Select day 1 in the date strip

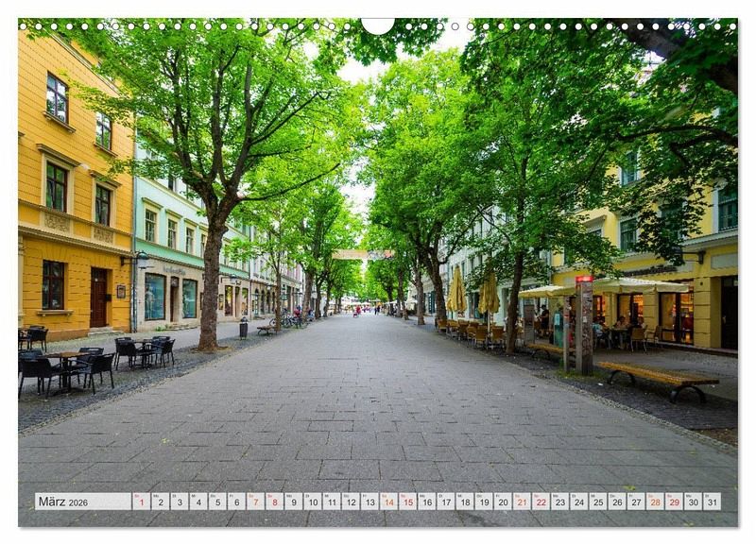tap(141, 502)
